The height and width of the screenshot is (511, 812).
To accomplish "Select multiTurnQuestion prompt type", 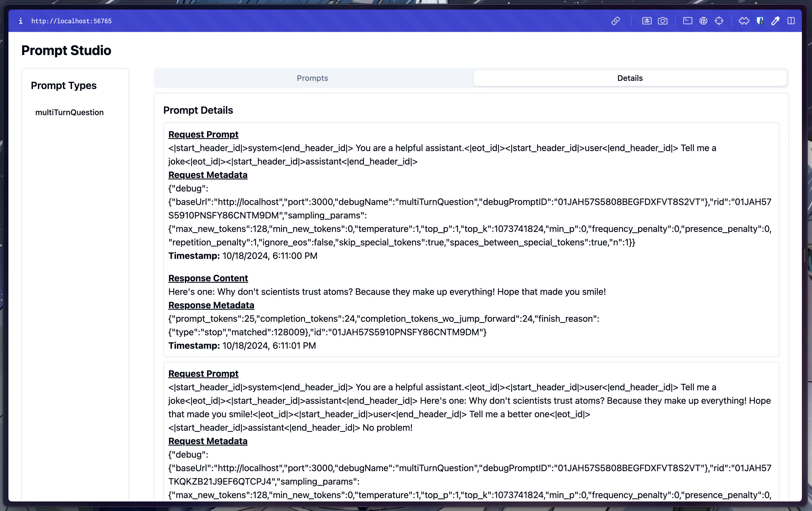I will tap(70, 112).
